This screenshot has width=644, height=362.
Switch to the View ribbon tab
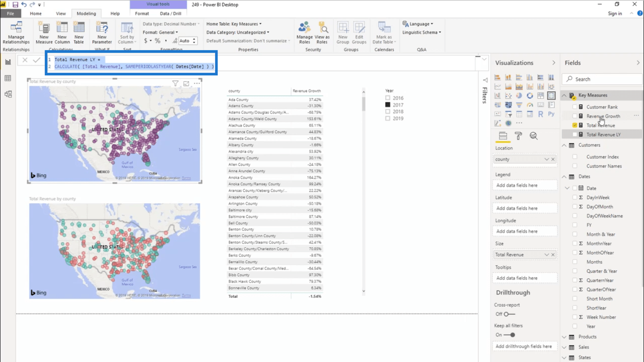tap(61, 13)
